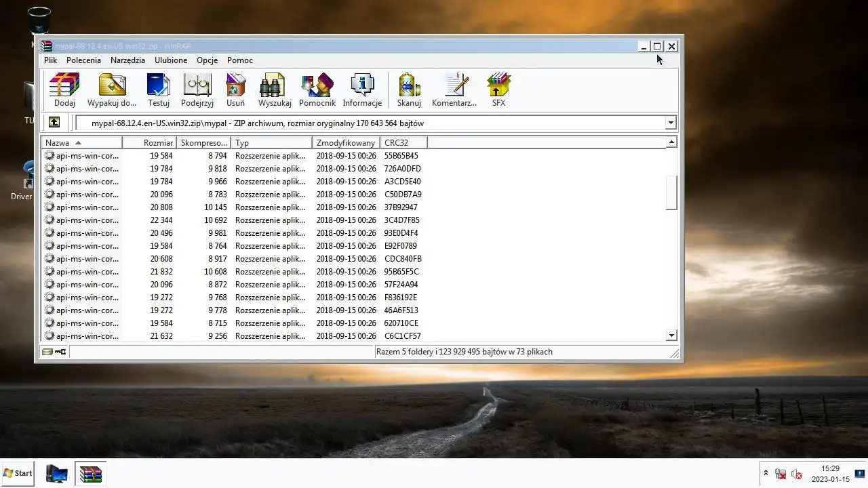Open computer icon on taskbar
Image resolution: width=868 pixels, height=488 pixels.
click(57, 474)
